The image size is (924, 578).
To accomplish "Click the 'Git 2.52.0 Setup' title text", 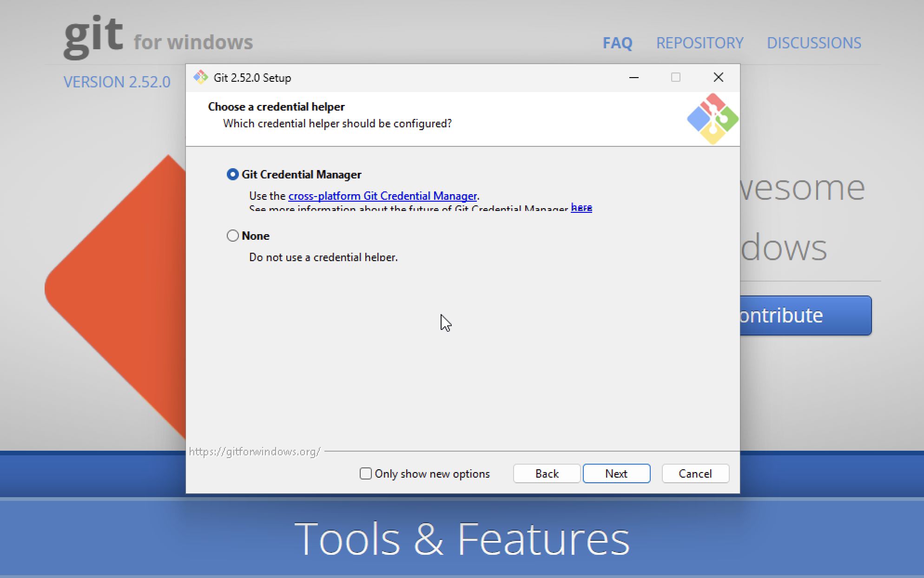I will click(252, 78).
